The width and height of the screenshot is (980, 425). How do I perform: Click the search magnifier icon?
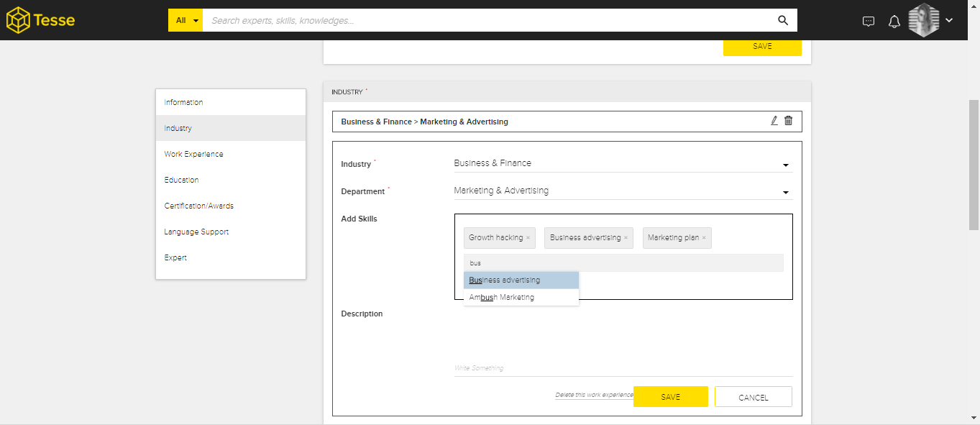point(783,20)
